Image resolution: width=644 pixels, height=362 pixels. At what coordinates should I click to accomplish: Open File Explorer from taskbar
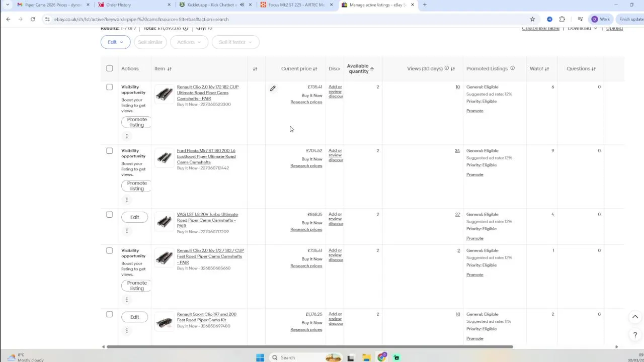[366, 357]
